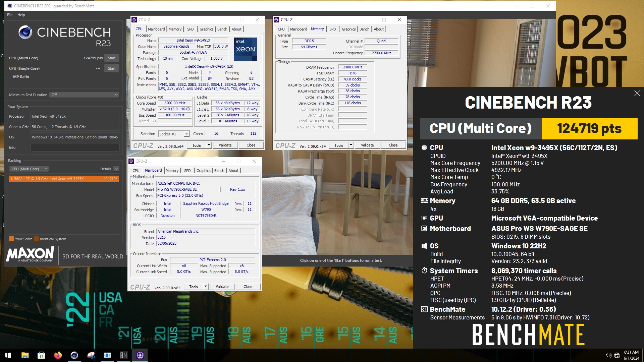The height and width of the screenshot is (362, 644).
Task: Click the Intel Xeon logo in CPU-Z
Action: 246,49
